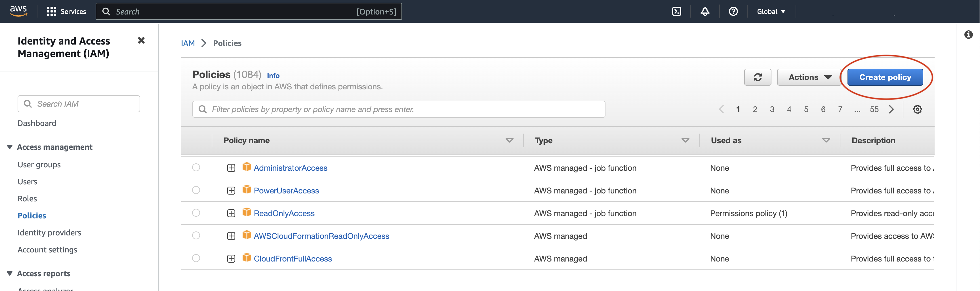The width and height of the screenshot is (980, 291).
Task: Click the Description column header
Action: pyautogui.click(x=873, y=141)
